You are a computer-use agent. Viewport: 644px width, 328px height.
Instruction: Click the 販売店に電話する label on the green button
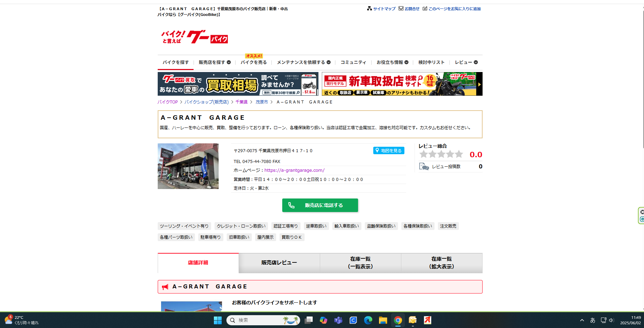[324, 205]
